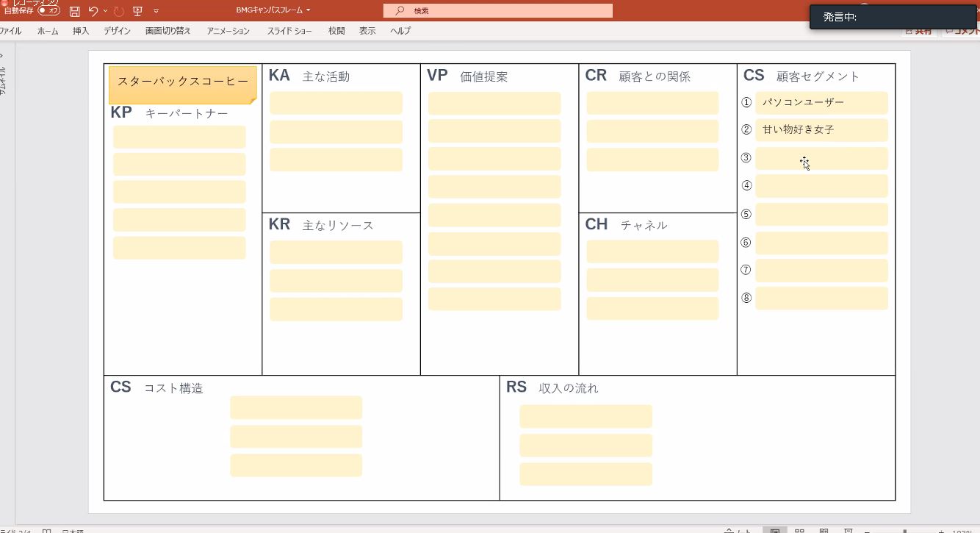Click the circled number ① label
This screenshot has width=980, height=533.
tap(746, 103)
